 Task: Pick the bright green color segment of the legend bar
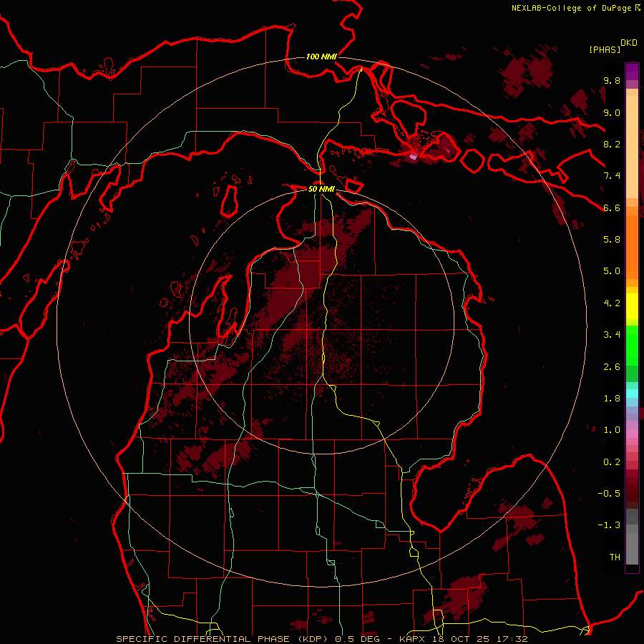click(632, 345)
